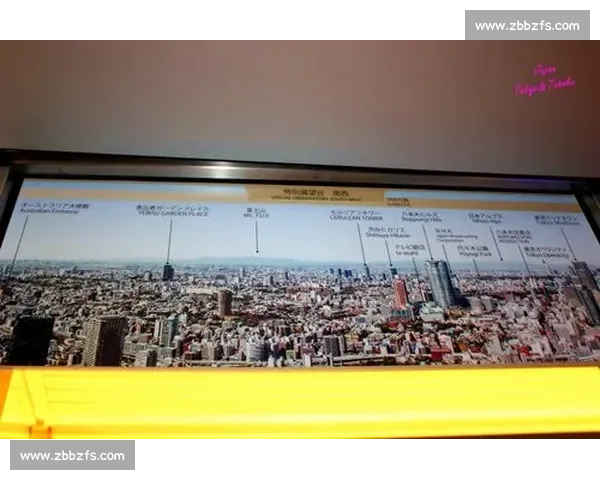The width and height of the screenshot is (600, 480).
Task: Select the Yoyogi Park label
Action: point(475,250)
